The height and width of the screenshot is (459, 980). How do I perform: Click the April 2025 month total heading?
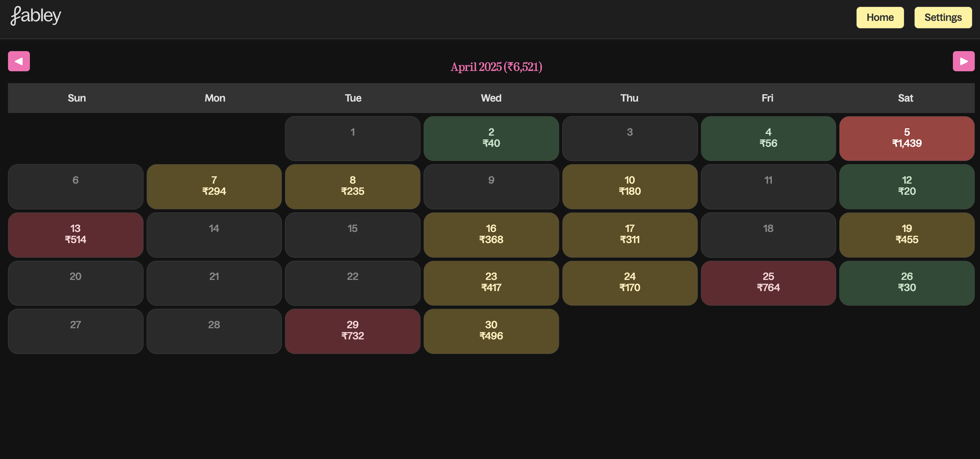coord(496,67)
